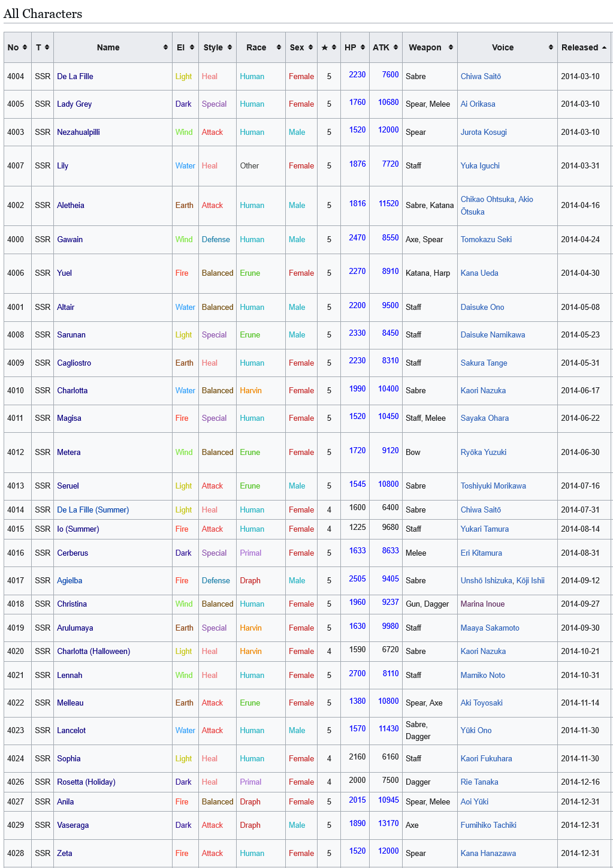Screen dimensions: 613x868
Task: Open Christina character link
Action: click(72, 604)
